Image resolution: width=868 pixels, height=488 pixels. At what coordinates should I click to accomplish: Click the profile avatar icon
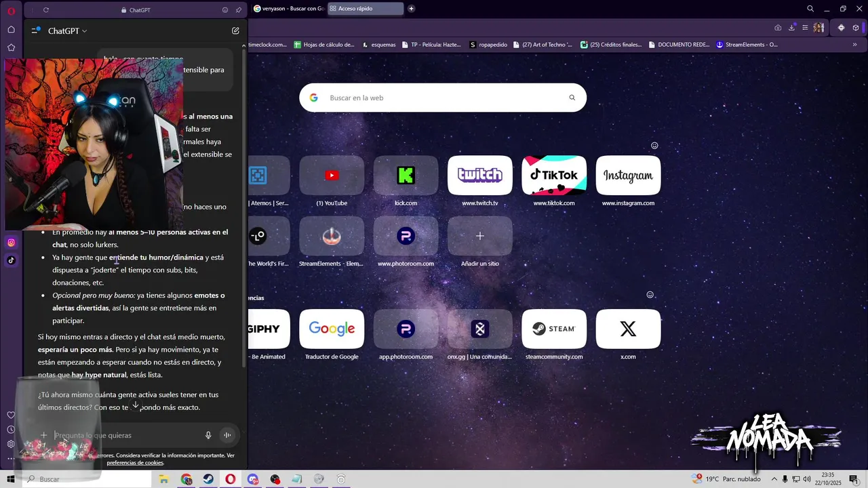click(x=818, y=28)
